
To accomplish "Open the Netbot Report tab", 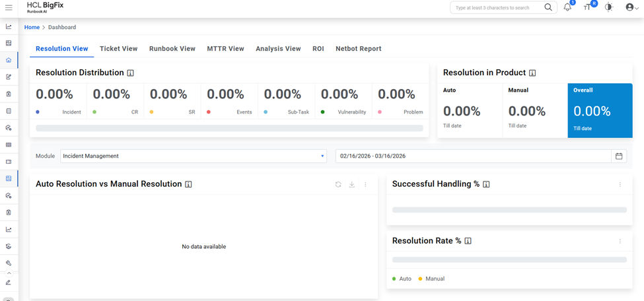I will (359, 48).
